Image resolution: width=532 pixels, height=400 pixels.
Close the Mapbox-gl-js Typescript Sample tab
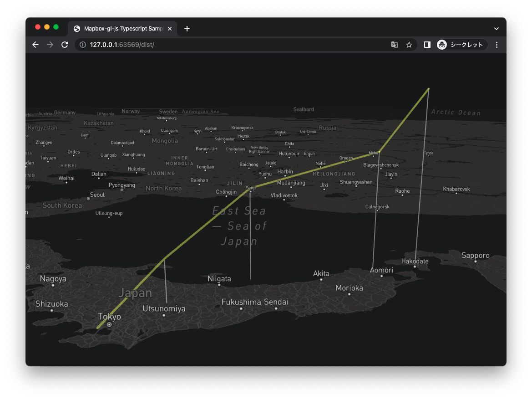[169, 28]
